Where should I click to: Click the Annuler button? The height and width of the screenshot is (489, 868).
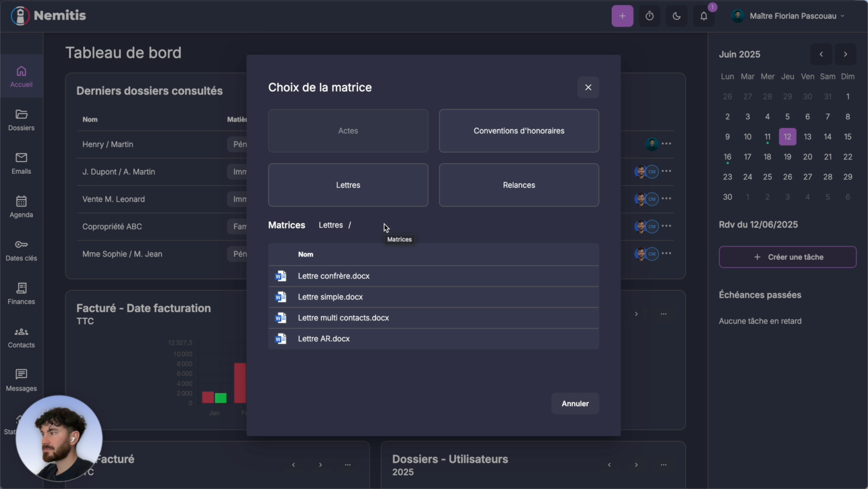[575, 403]
